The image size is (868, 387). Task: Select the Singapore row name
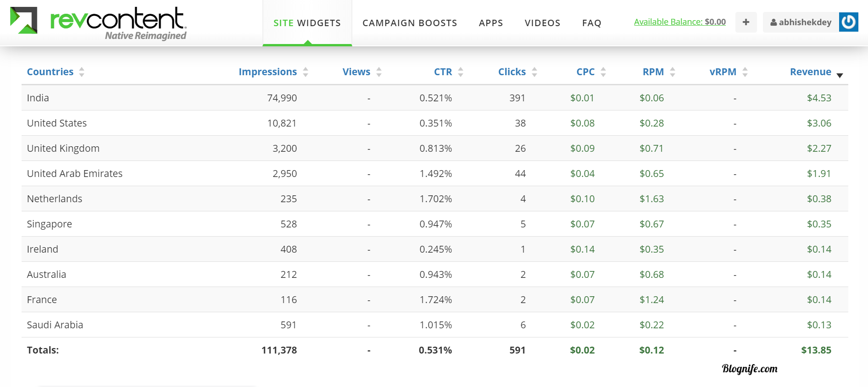[x=50, y=224]
